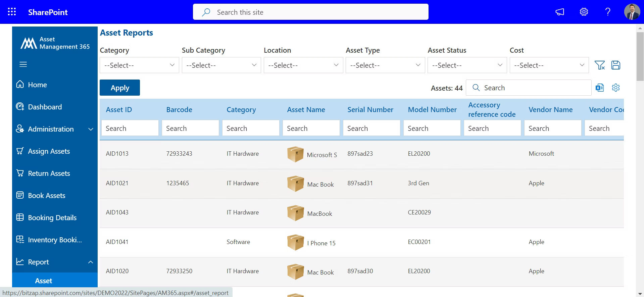Expand the Asset Status dropdown
The height and width of the screenshot is (297, 644).
(467, 65)
